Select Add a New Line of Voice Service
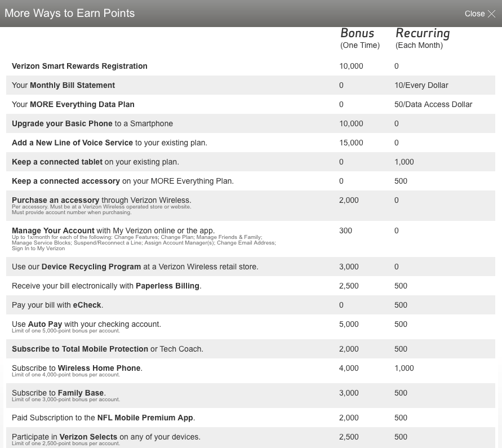This screenshot has height=448, width=502. (109, 143)
